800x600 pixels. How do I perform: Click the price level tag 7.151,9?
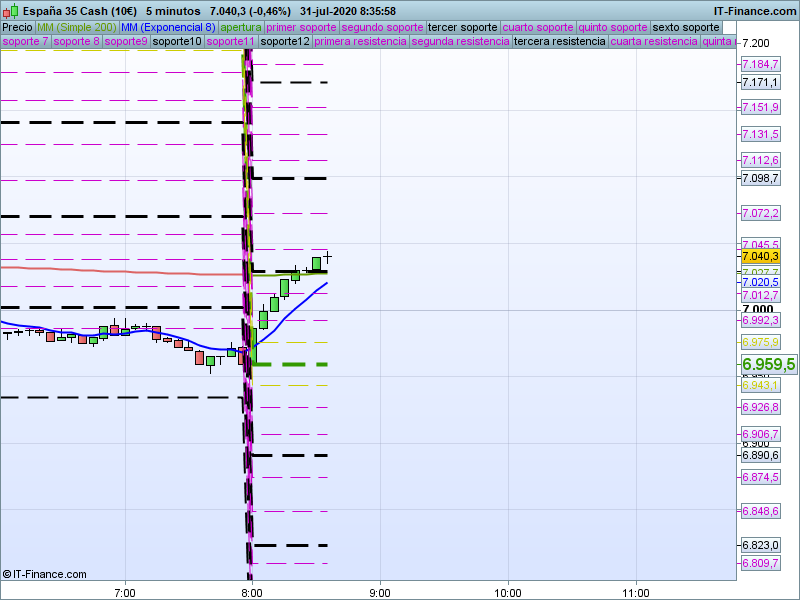tap(761, 107)
